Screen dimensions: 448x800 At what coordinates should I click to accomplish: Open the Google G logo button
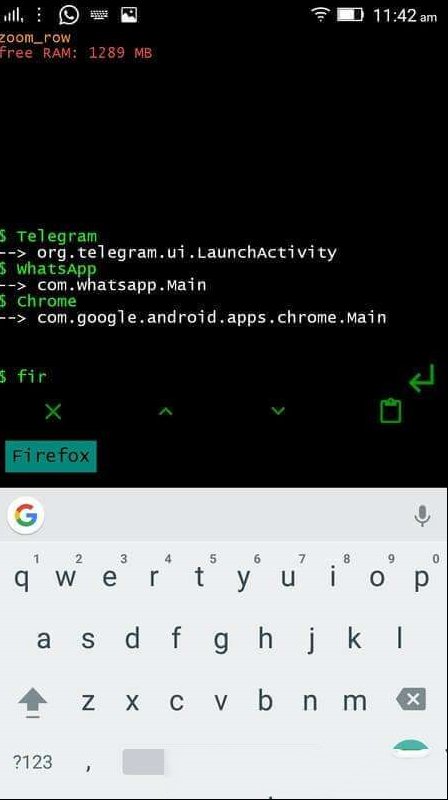26,515
